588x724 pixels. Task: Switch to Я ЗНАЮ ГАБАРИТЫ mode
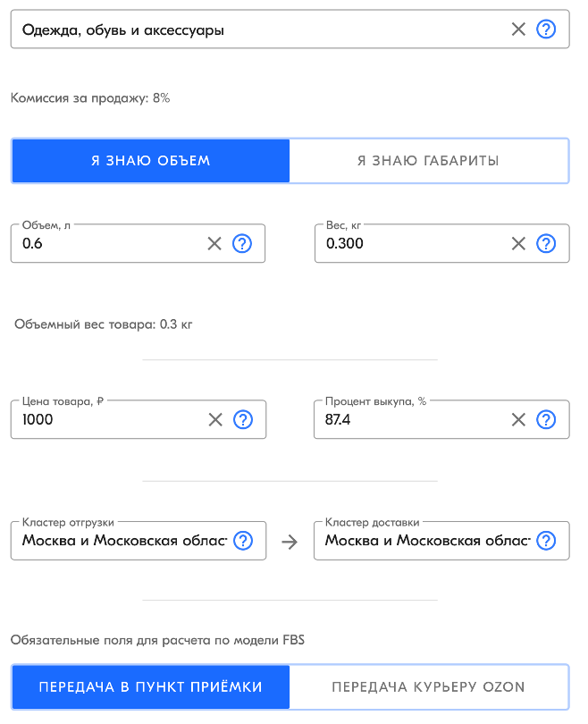[x=428, y=161]
